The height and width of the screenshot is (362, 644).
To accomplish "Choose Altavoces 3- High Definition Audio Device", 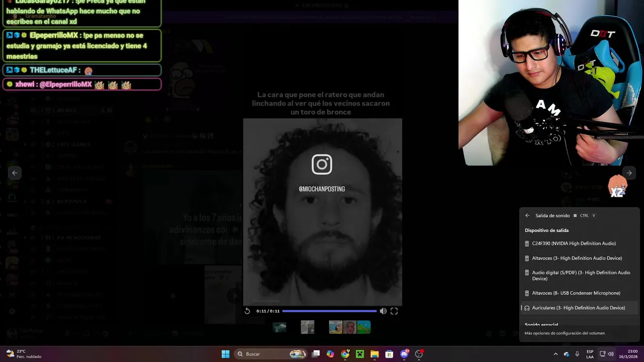I will pyautogui.click(x=580, y=258).
